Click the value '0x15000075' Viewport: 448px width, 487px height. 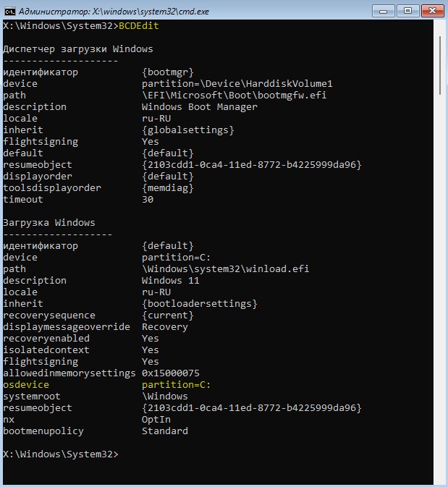pyautogui.click(x=171, y=373)
